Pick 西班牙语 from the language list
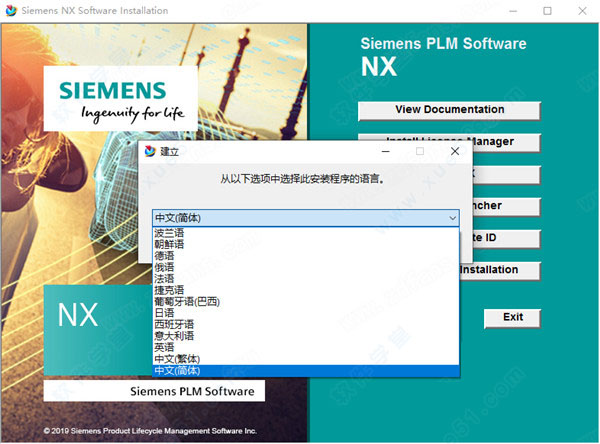The width and height of the screenshot is (600, 444). (175, 324)
